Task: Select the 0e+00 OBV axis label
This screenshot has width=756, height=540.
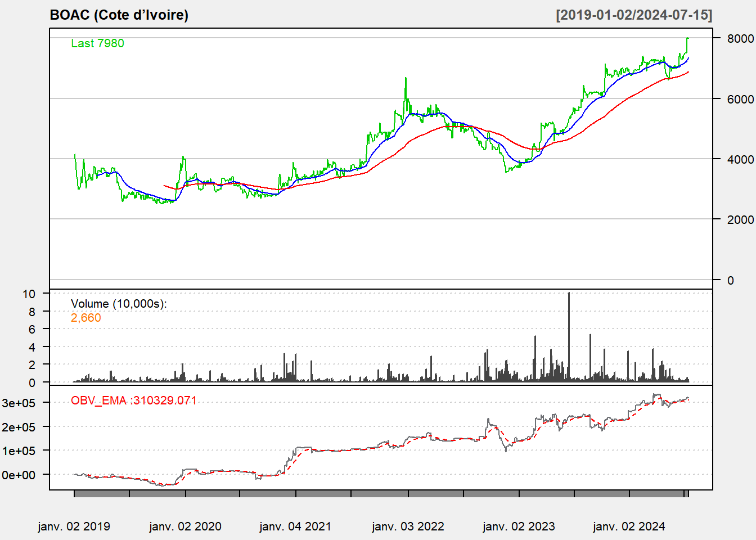Action: coord(19,475)
